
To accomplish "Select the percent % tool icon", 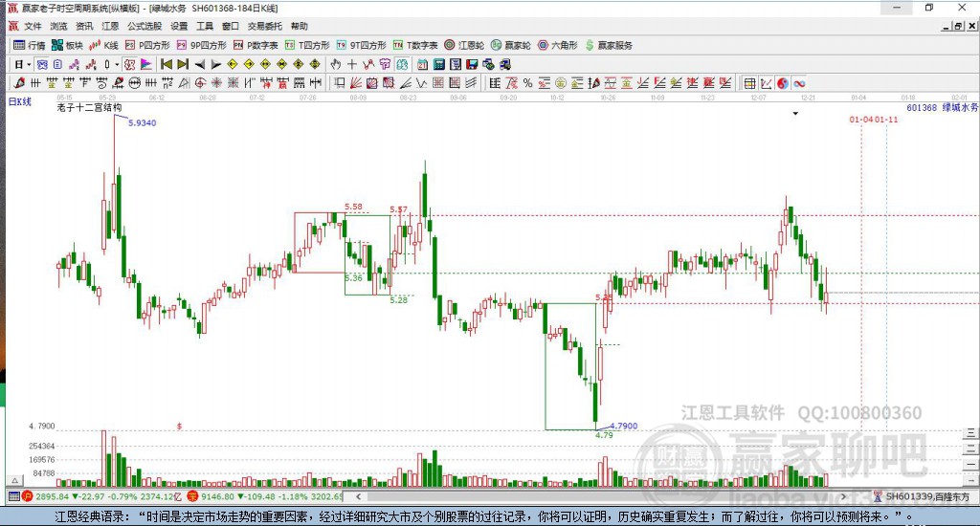I will 527,82.
